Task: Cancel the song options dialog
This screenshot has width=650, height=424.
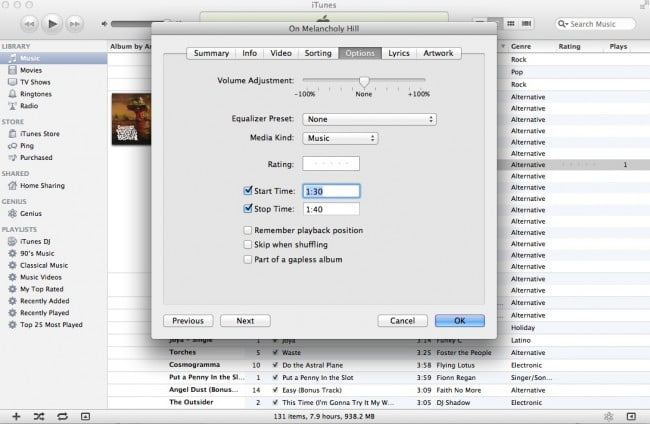Action: 402,321
